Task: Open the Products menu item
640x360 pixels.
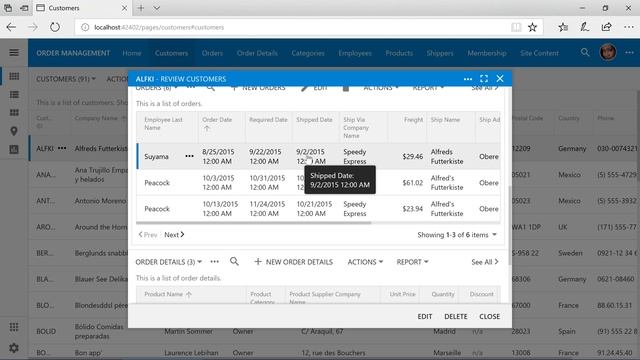Action: pos(399,53)
